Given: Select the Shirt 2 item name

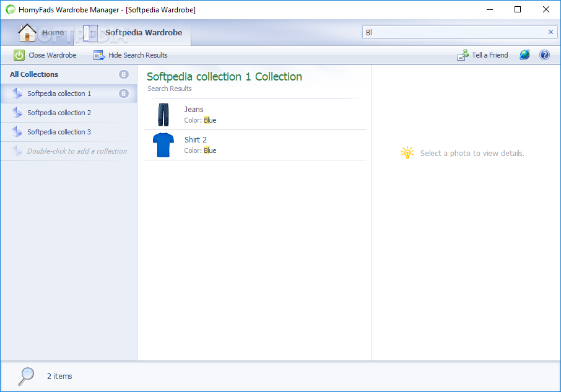Looking at the screenshot, I should (x=195, y=139).
